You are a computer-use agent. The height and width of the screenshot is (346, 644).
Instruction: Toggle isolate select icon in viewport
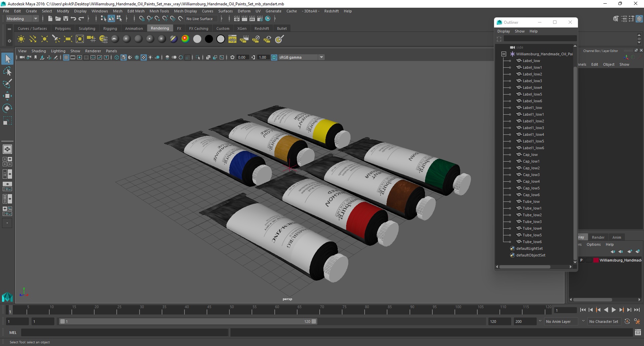pos(198,57)
